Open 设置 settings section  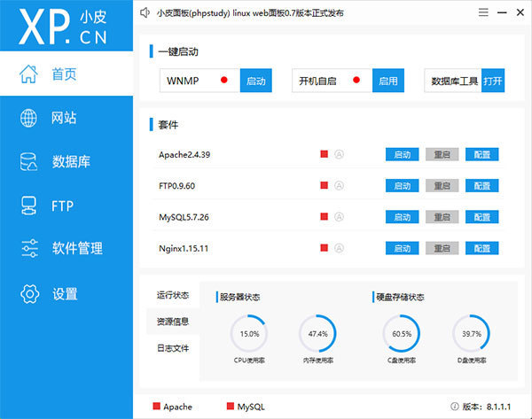tap(66, 293)
